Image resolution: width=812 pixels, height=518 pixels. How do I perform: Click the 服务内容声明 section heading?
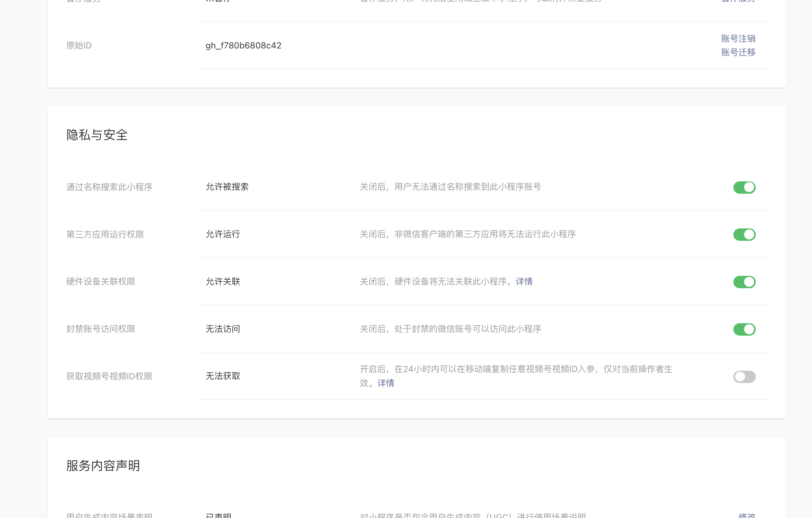(x=103, y=466)
